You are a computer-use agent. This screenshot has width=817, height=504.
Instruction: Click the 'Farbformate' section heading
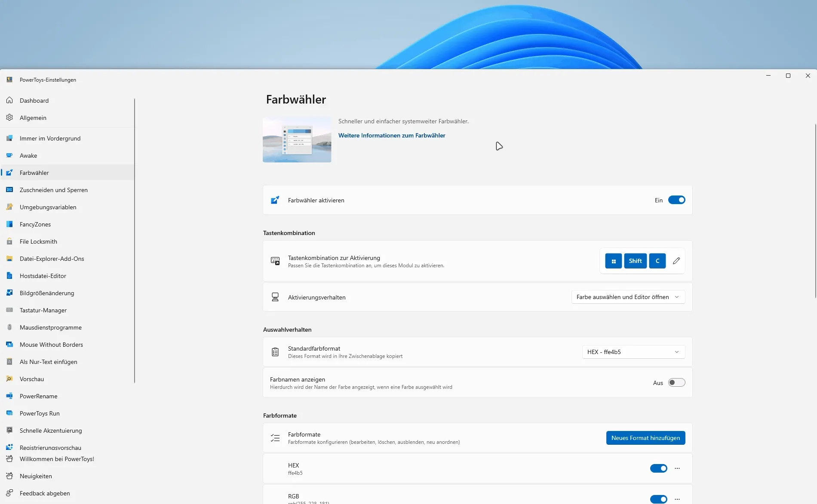[280, 415]
